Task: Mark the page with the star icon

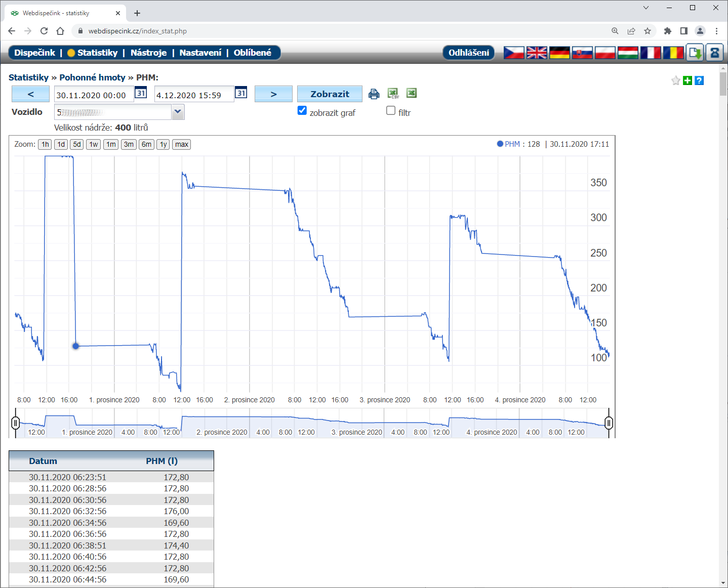Action: tap(675, 80)
